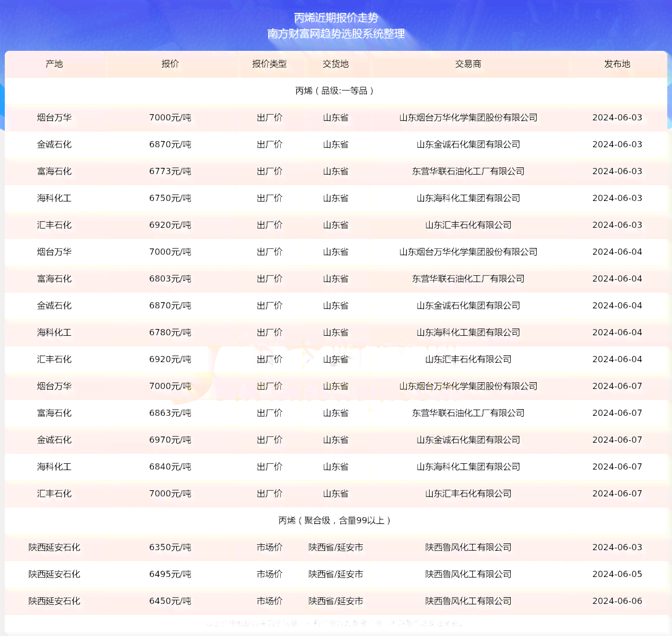
Task: Click section heading 丙烯（聚合级，含量99以上）
Action: point(336,520)
